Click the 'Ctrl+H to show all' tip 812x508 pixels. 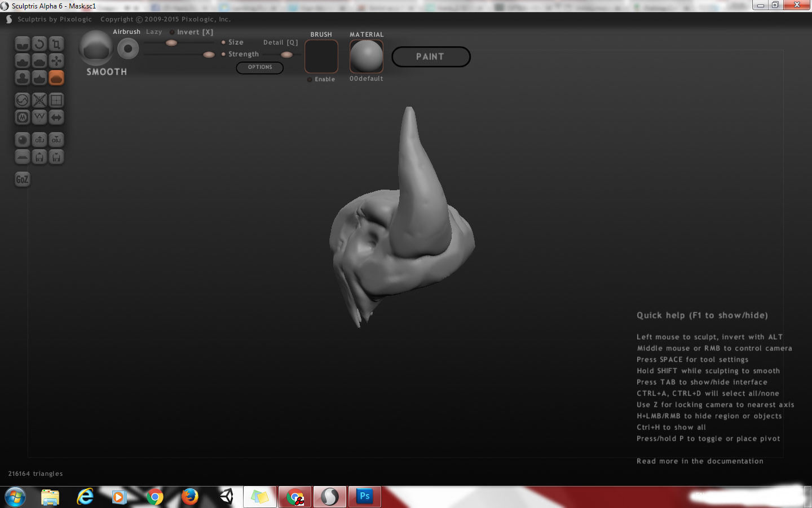(x=671, y=427)
